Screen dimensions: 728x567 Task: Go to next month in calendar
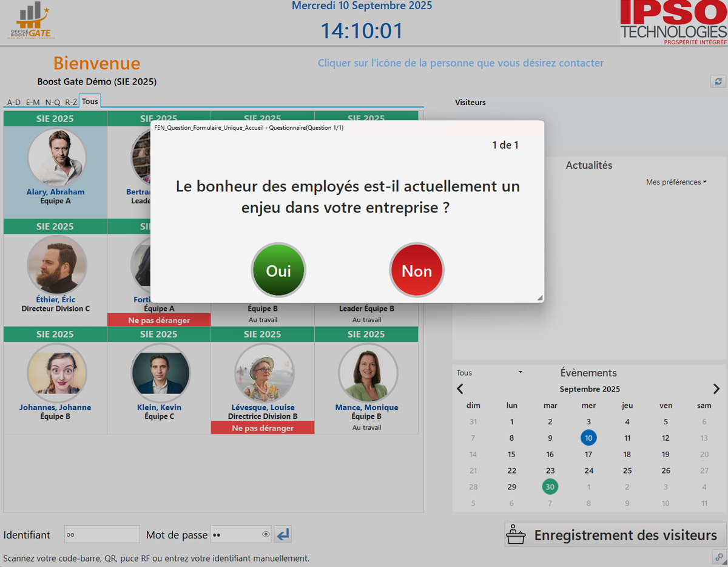click(x=716, y=389)
